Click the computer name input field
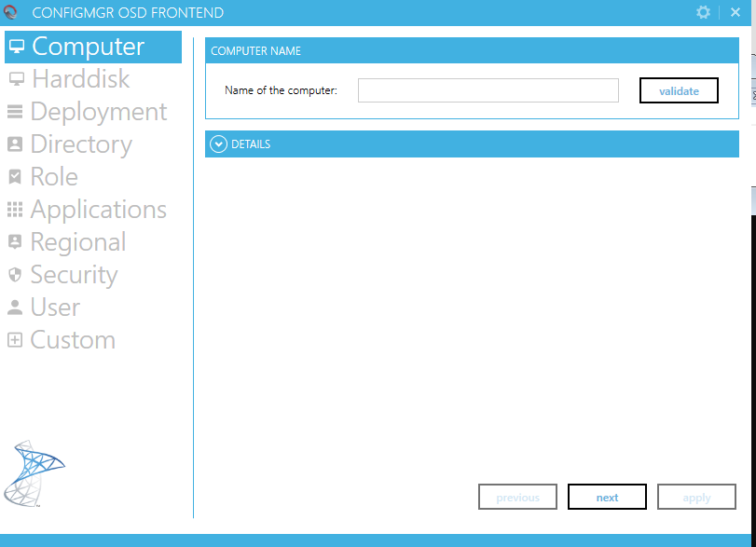The image size is (756, 547). tap(488, 90)
